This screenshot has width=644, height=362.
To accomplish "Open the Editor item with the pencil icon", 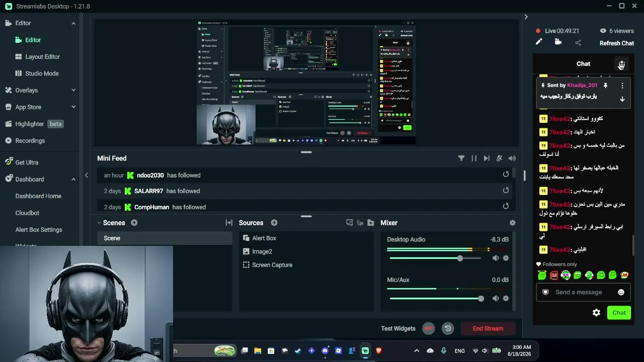I will point(29,40).
